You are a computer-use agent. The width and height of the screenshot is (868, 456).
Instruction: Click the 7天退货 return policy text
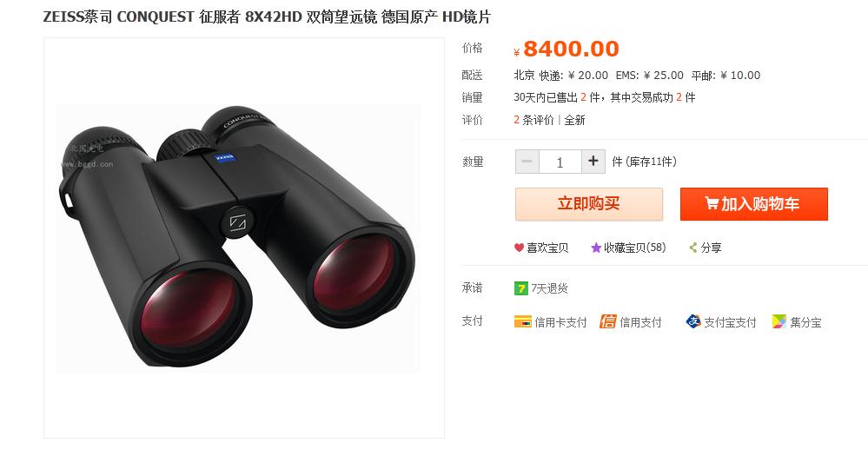(x=550, y=288)
